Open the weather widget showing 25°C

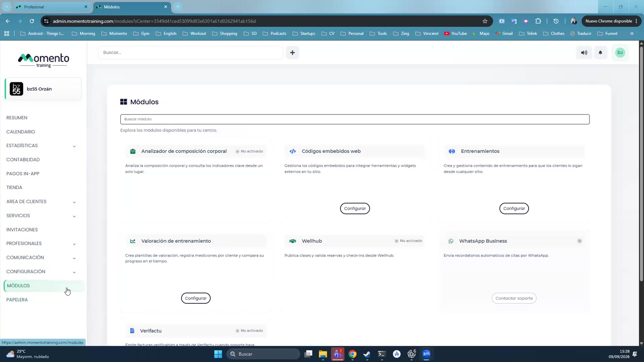pyautogui.click(x=28, y=354)
